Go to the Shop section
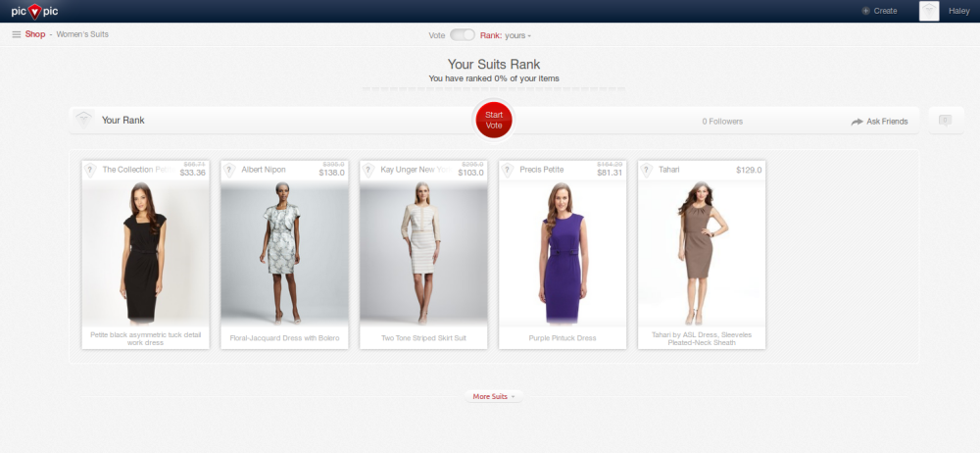The height and width of the screenshot is (453, 980). point(35,34)
